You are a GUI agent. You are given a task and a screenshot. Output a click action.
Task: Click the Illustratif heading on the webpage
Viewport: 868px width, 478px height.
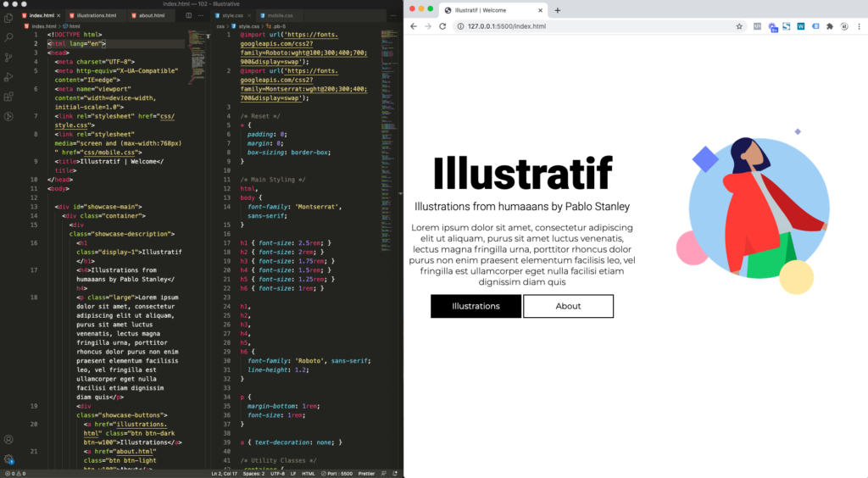coord(522,173)
